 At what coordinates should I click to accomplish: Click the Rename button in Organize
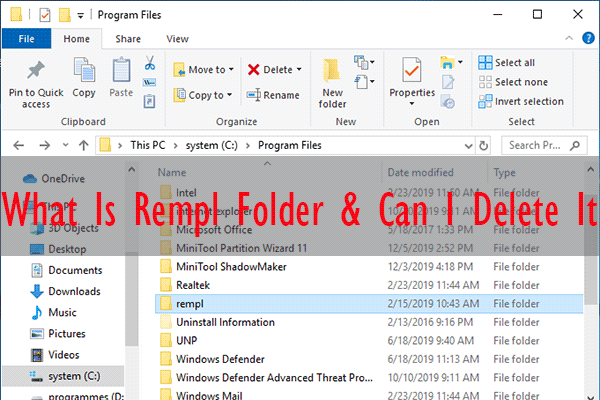click(273, 95)
